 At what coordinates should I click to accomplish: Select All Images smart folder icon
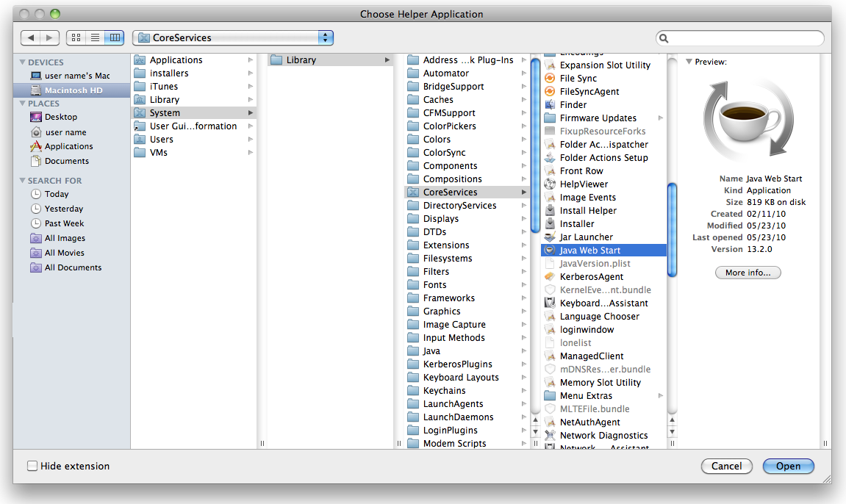tap(36, 238)
